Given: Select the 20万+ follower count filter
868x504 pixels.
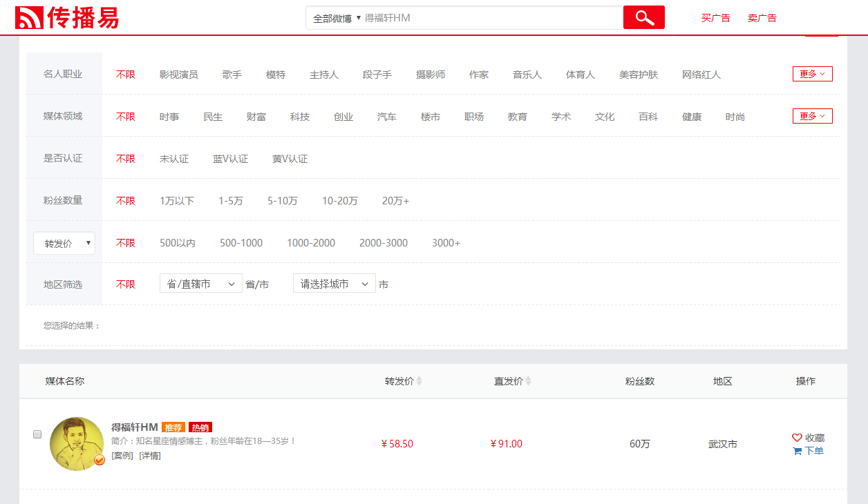Looking at the screenshot, I should point(395,201).
